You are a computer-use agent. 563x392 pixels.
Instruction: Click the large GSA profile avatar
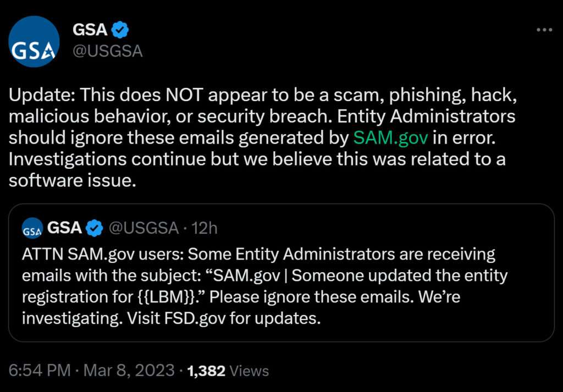tap(35, 41)
